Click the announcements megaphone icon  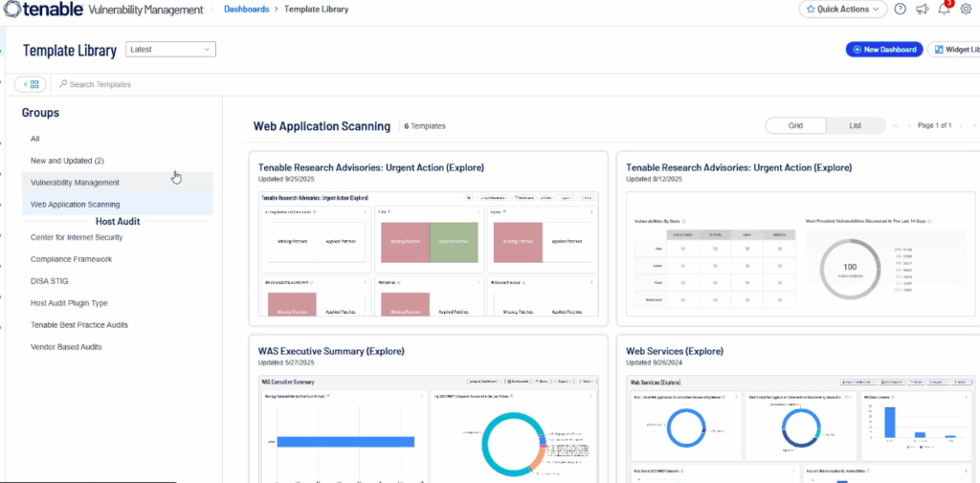[923, 10]
